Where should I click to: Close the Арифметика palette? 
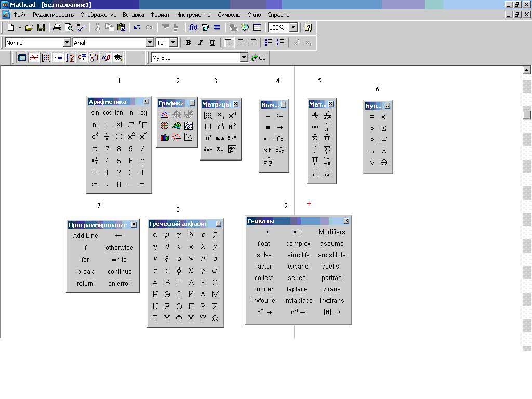(x=146, y=101)
